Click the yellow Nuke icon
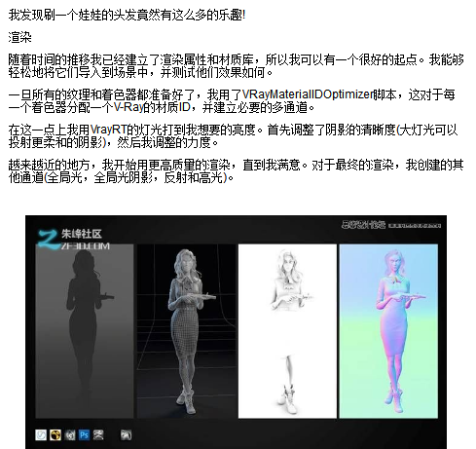This screenshot has height=449, width=476. (x=55, y=435)
